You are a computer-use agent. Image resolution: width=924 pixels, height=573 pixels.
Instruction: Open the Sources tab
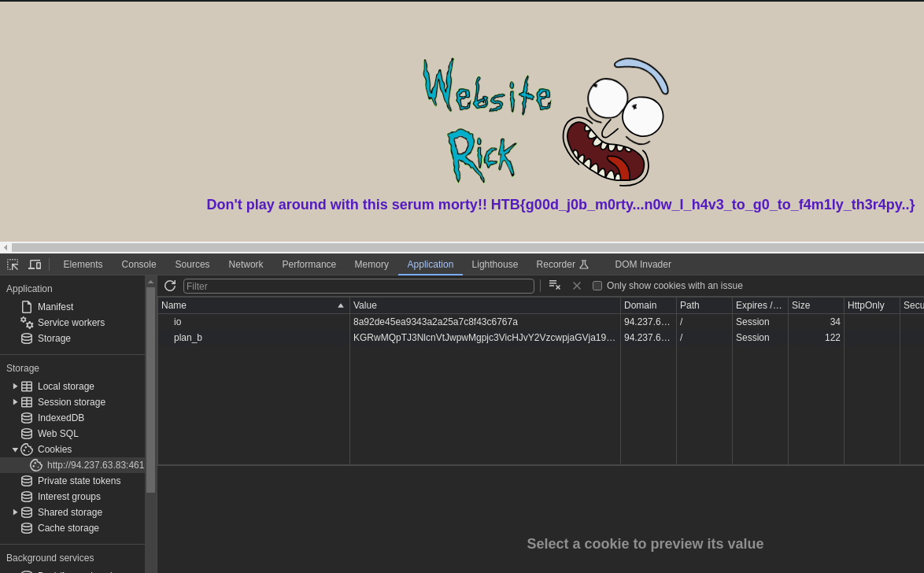click(192, 264)
